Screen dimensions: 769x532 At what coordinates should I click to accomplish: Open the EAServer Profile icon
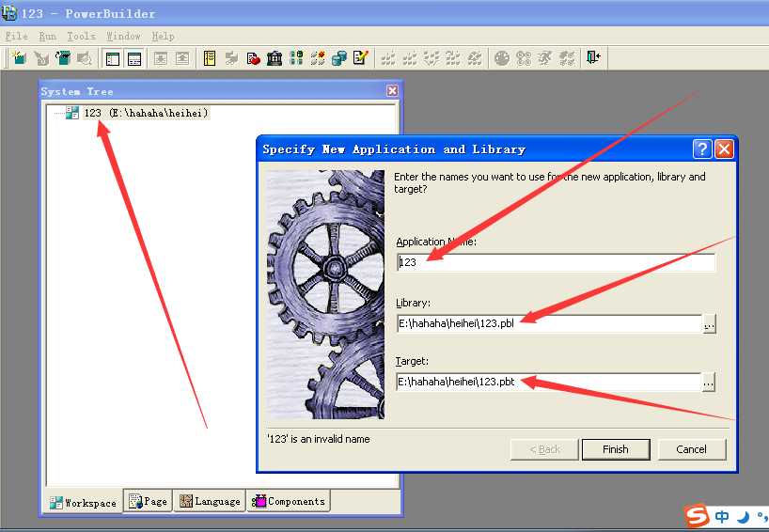318,58
